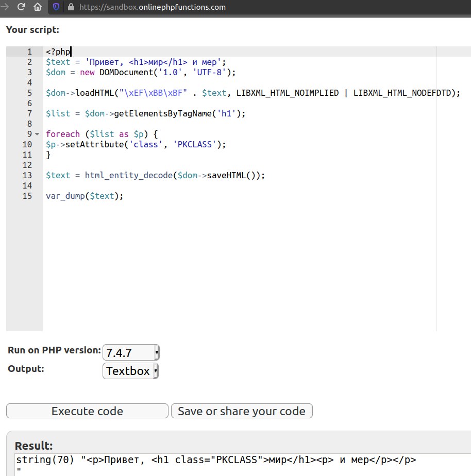
Task: Click the 'Result:' heading
Action: [x=33, y=446]
